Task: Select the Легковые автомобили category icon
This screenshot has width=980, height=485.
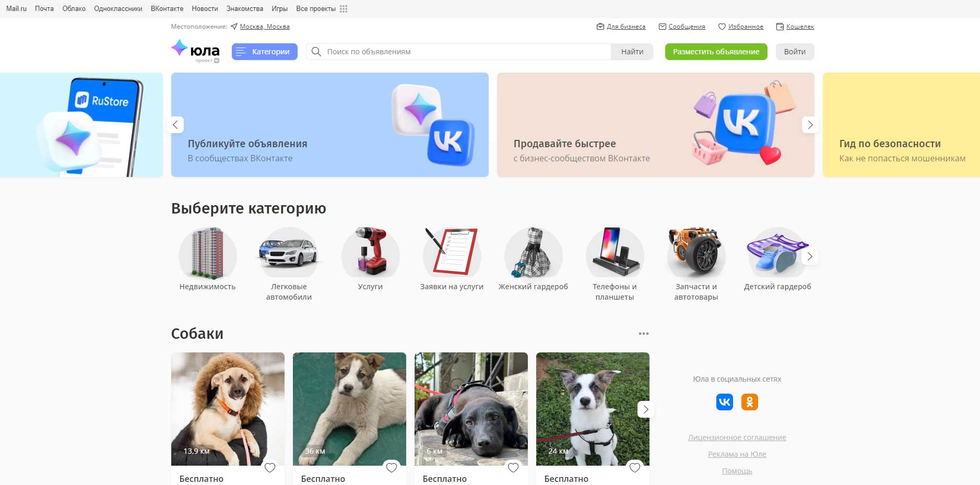Action: click(289, 253)
